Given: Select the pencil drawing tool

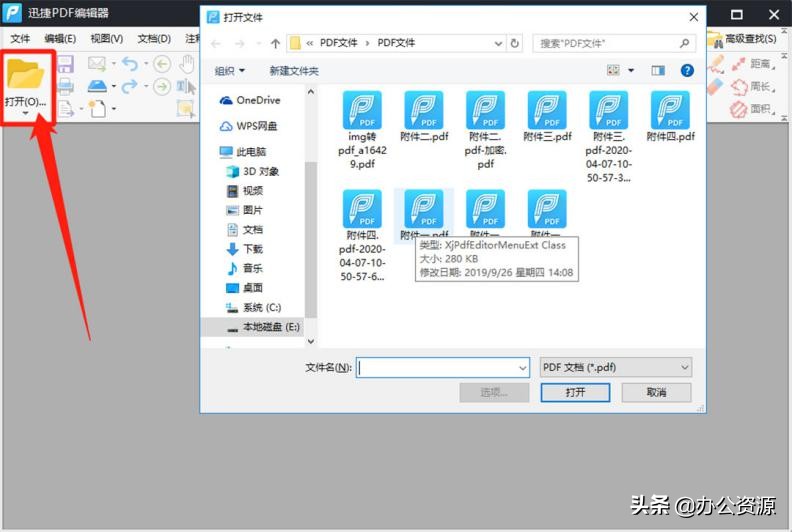Looking at the screenshot, I should coord(716,64).
